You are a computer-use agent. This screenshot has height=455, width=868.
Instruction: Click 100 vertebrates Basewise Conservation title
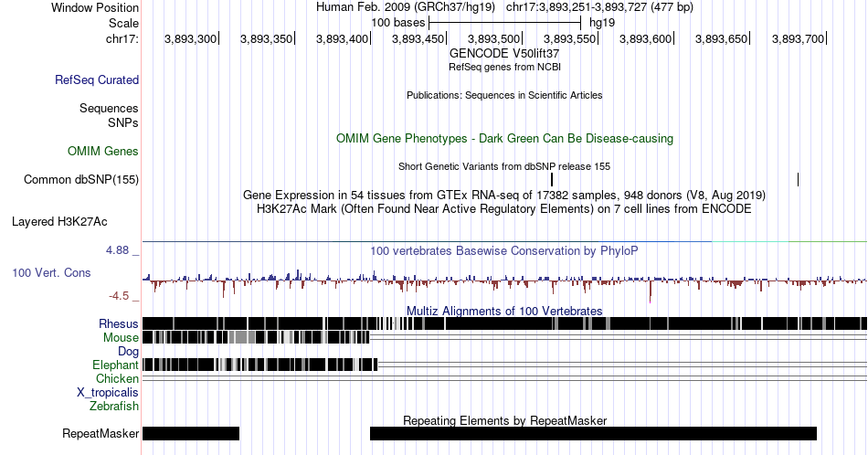(504, 250)
